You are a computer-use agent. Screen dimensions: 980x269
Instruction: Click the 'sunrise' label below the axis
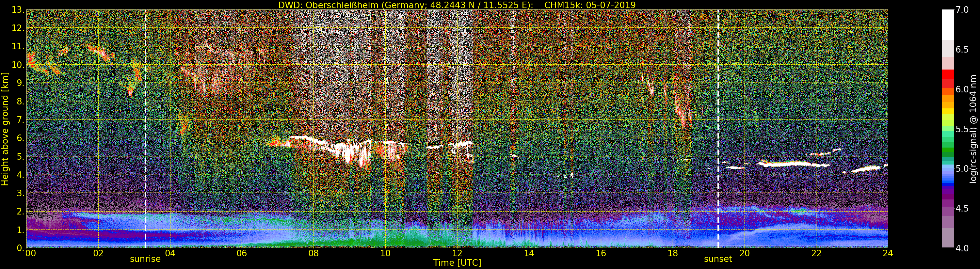(145, 259)
